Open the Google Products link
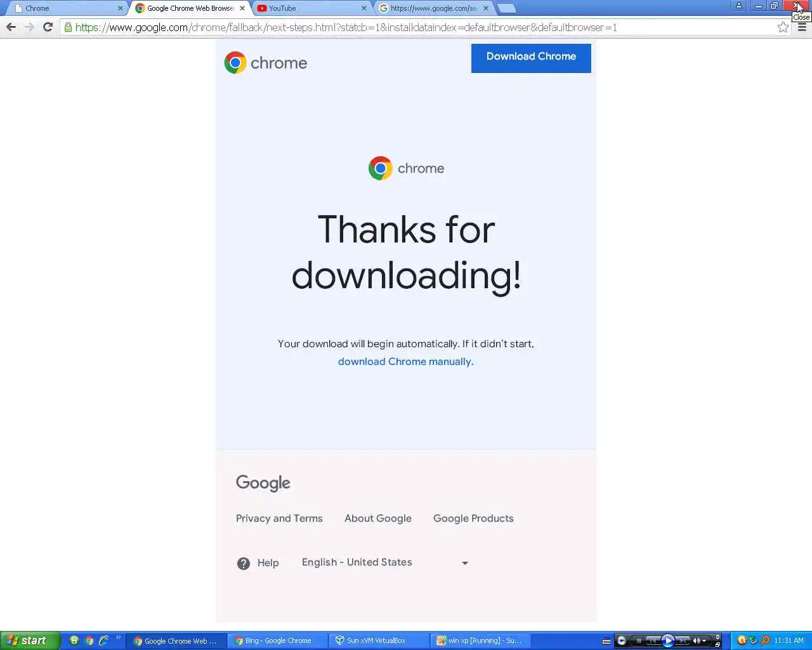 tap(473, 518)
